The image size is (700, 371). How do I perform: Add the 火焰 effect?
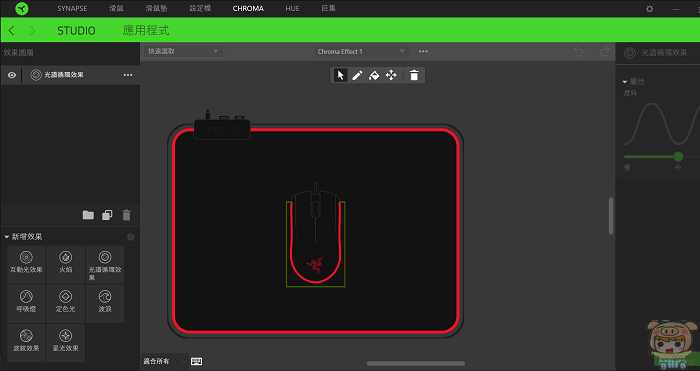66,264
